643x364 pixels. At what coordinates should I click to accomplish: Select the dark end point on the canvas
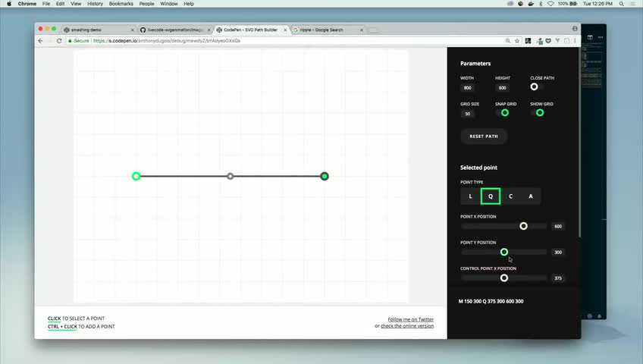tap(325, 176)
